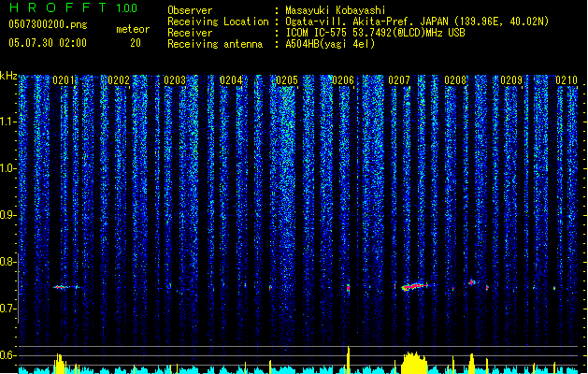588x374 pixels.
Task: Click the 0202 time marker
Action: click(119, 80)
